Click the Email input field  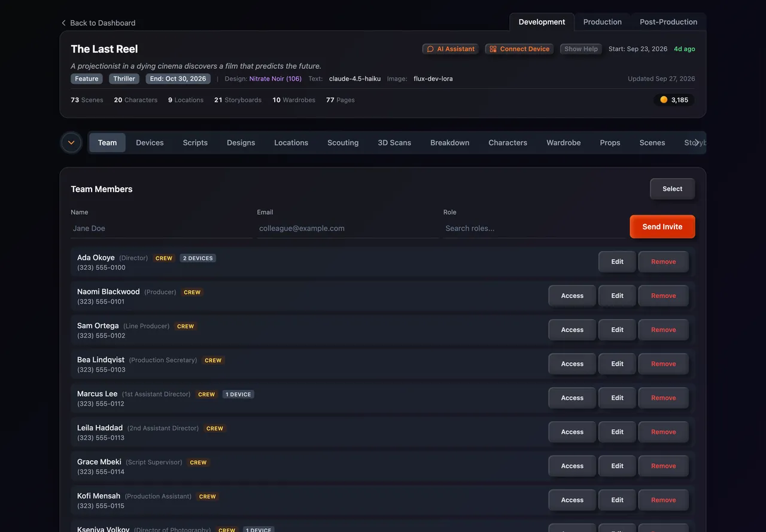[x=348, y=229]
